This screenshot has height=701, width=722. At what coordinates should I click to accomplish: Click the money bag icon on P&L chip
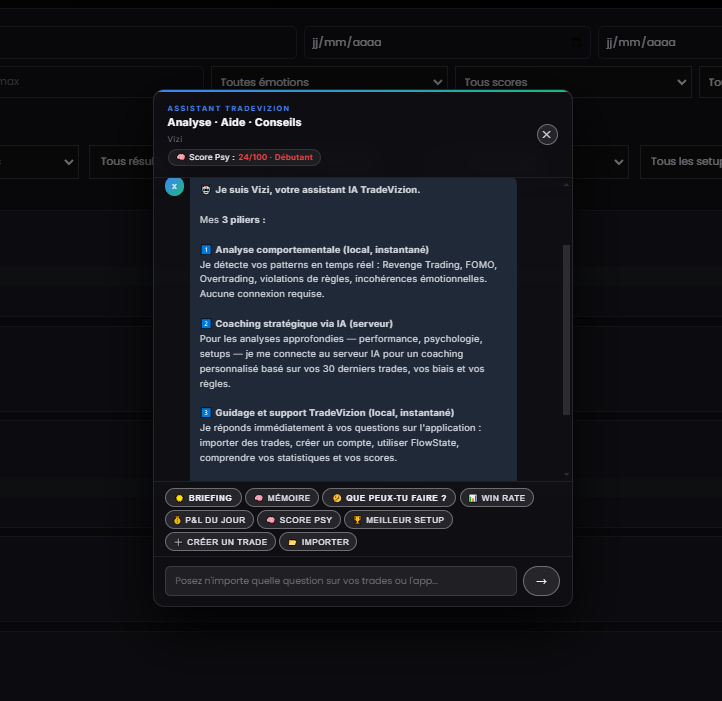177,520
